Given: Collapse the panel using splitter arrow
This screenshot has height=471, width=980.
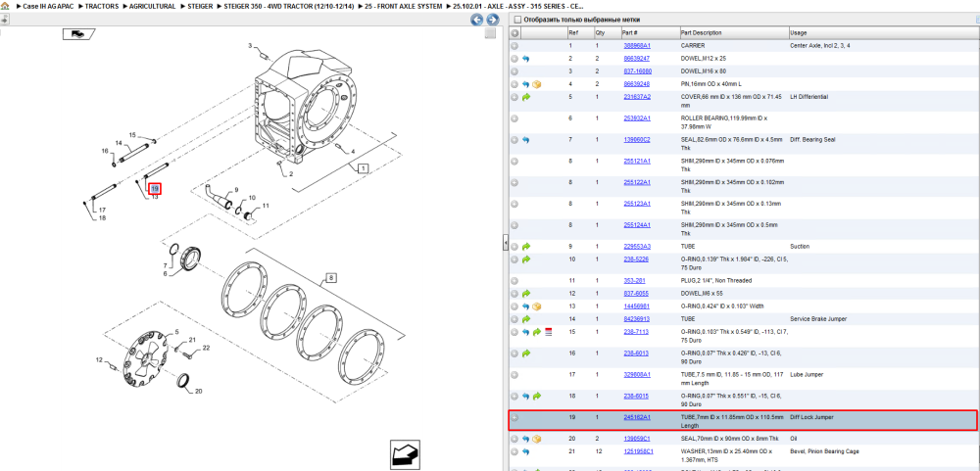Looking at the screenshot, I should pyautogui.click(x=506, y=243).
